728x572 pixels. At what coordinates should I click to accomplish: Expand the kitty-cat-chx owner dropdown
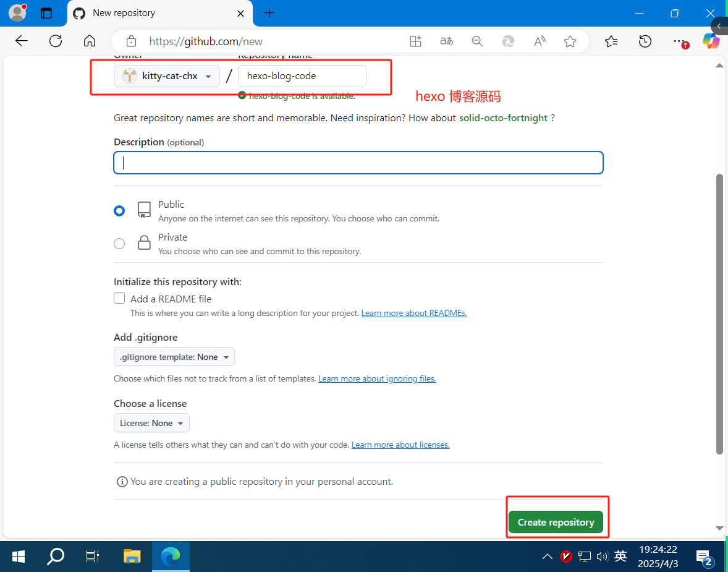coord(167,75)
